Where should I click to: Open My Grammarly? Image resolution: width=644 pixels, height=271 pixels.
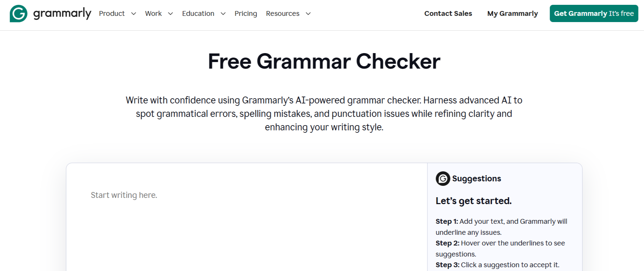click(x=512, y=13)
